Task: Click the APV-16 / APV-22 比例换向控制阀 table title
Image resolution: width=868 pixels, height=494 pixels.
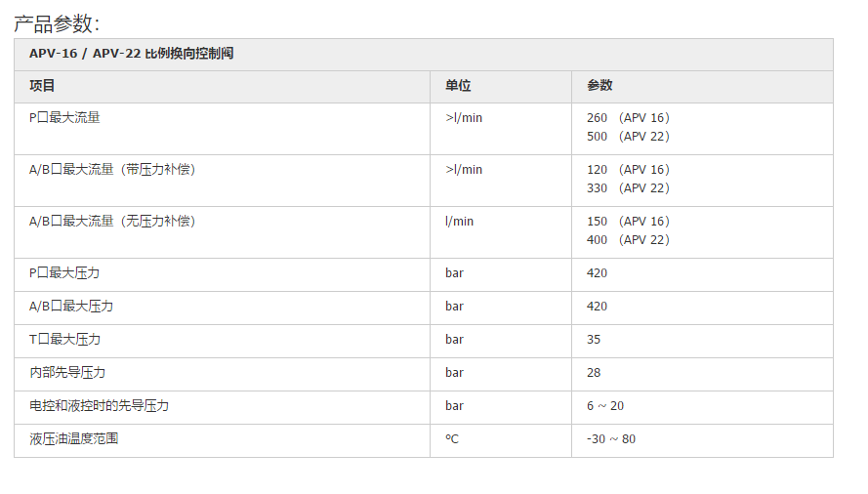Action: (x=131, y=54)
